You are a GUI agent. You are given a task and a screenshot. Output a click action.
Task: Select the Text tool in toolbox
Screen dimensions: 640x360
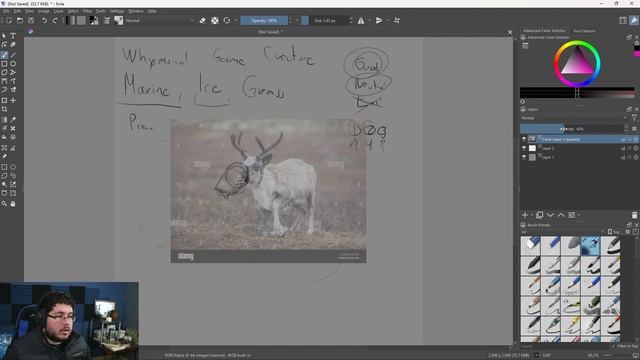pos(13,36)
